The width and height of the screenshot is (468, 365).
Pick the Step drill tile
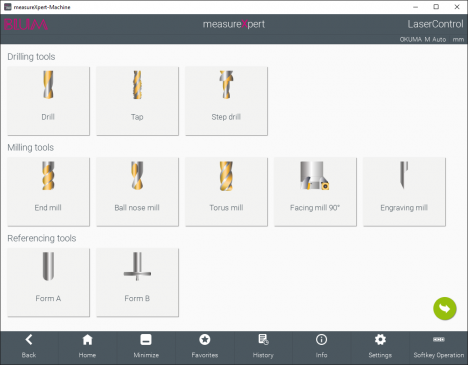click(226, 101)
